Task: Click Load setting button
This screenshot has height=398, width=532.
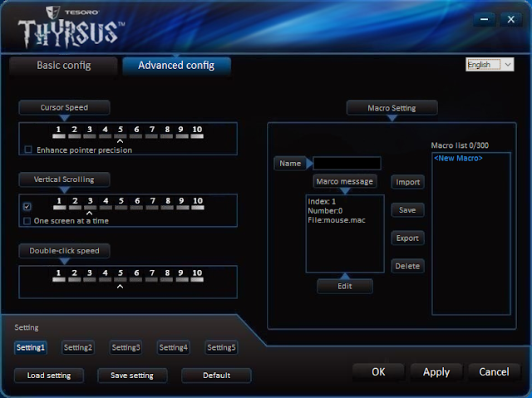Action: [x=49, y=376]
